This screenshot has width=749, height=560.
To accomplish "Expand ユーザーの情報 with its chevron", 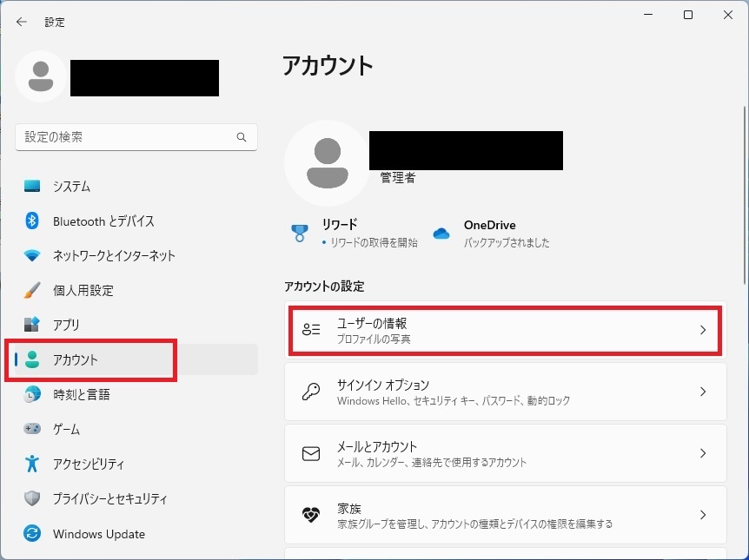I will 703,329.
